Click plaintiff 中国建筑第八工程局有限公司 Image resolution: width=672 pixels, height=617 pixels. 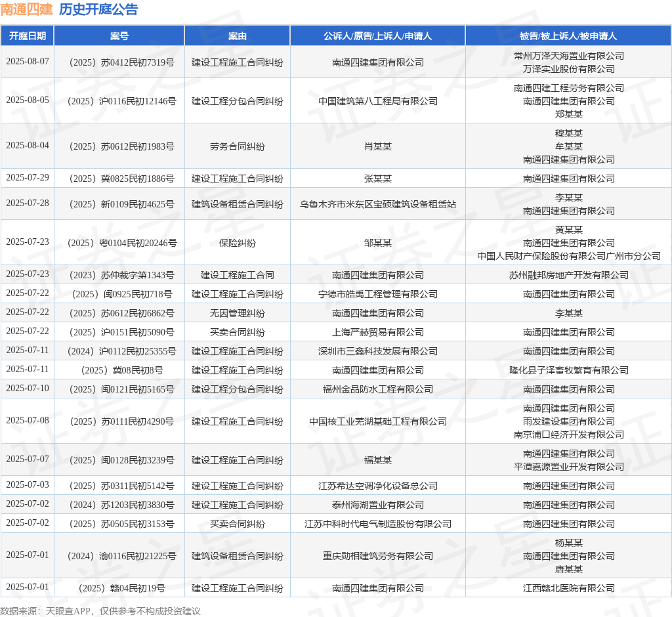(377, 101)
